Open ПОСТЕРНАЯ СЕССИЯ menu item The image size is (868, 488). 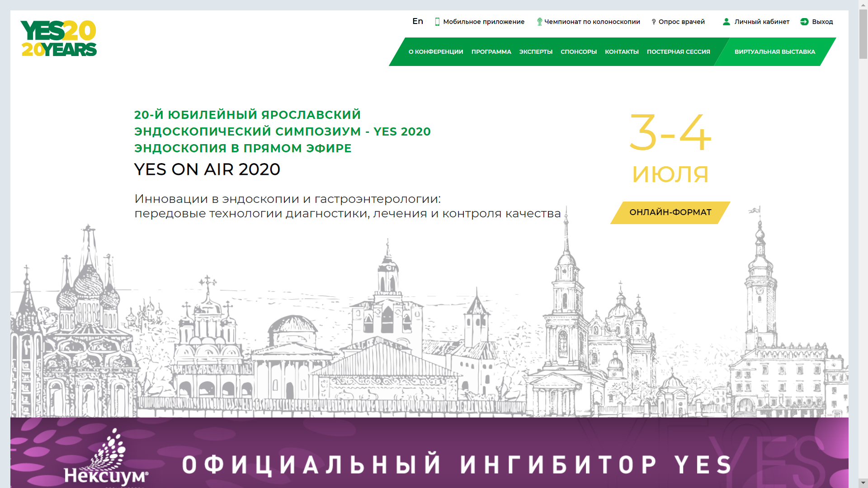pos(678,52)
